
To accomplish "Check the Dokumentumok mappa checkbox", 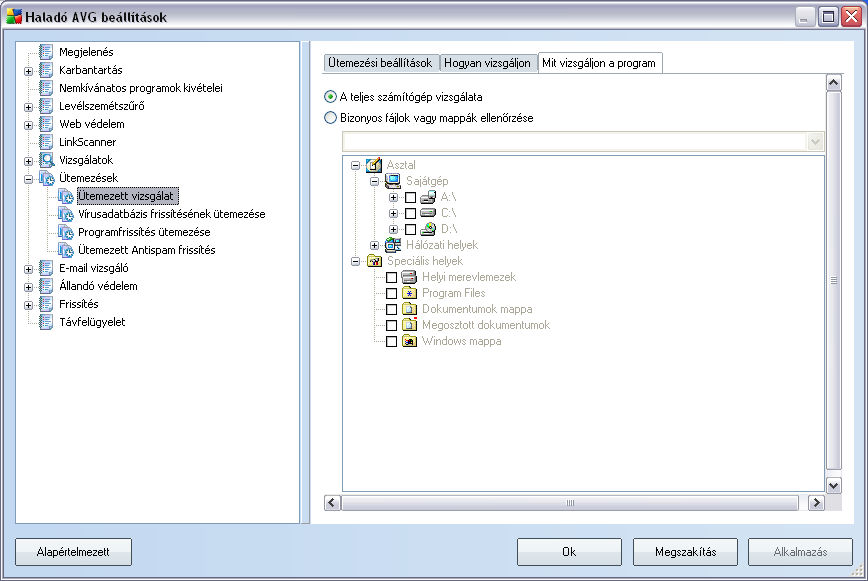I will tap(391, 309).
